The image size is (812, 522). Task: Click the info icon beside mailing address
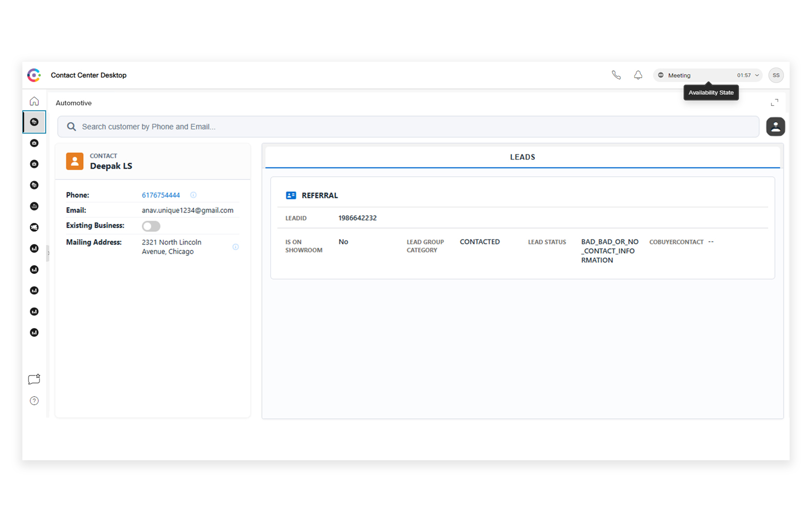[235, 247]
